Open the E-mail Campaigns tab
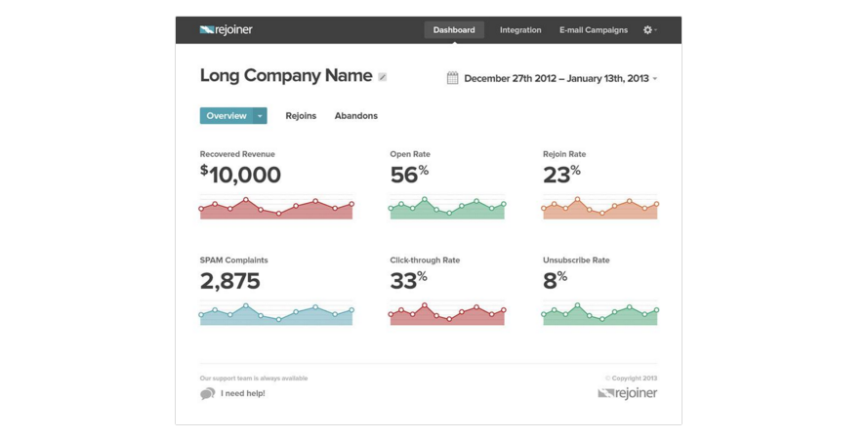Viewport: 868px width, 439px height. 594,30
